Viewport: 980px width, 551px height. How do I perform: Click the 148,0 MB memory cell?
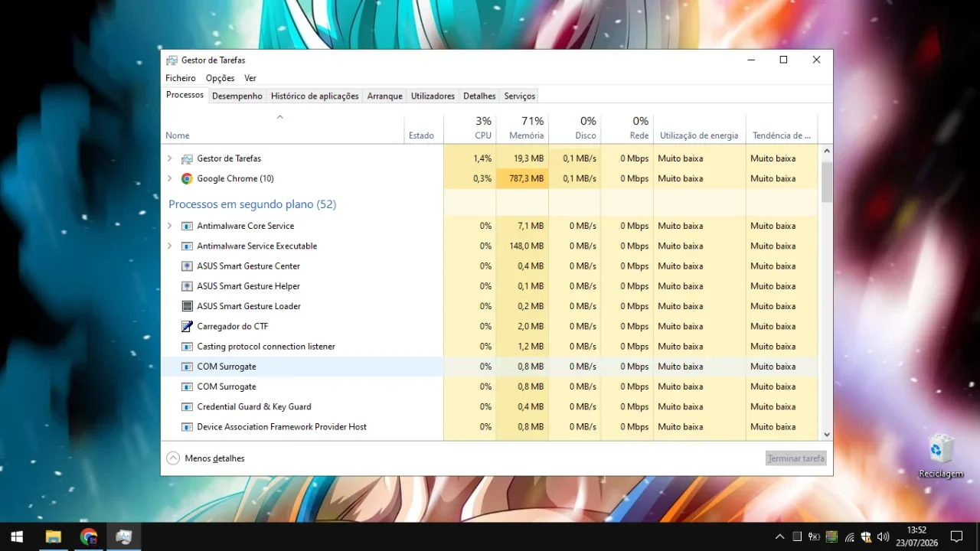click(522, 246)
